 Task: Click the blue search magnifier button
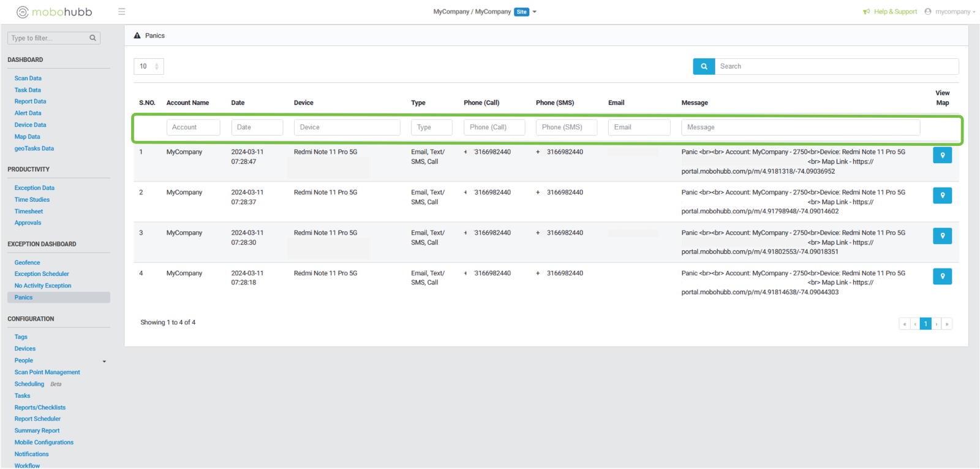tap(704, 66)
